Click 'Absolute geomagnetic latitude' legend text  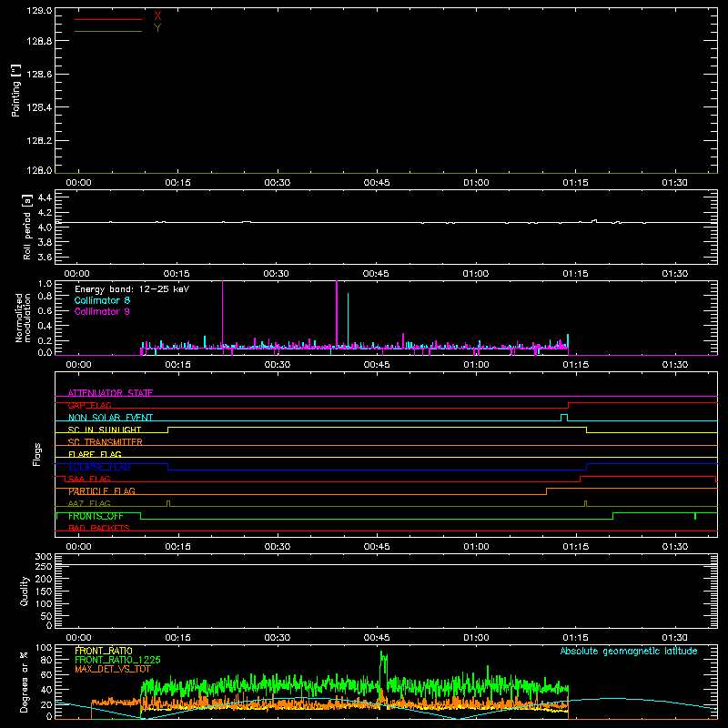(x=629, y=651)
